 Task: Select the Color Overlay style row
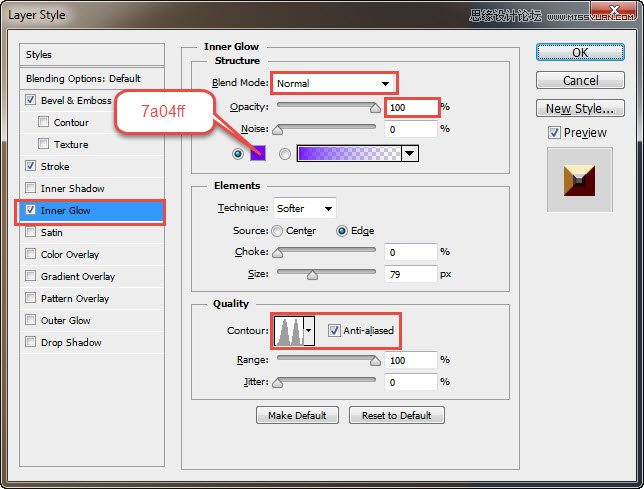(92, 255)
